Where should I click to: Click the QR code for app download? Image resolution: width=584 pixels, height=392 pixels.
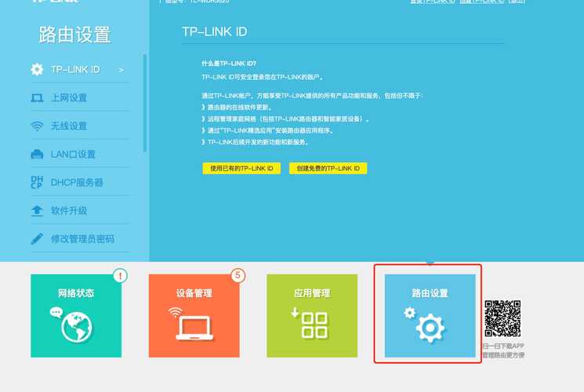click(503, 318)
